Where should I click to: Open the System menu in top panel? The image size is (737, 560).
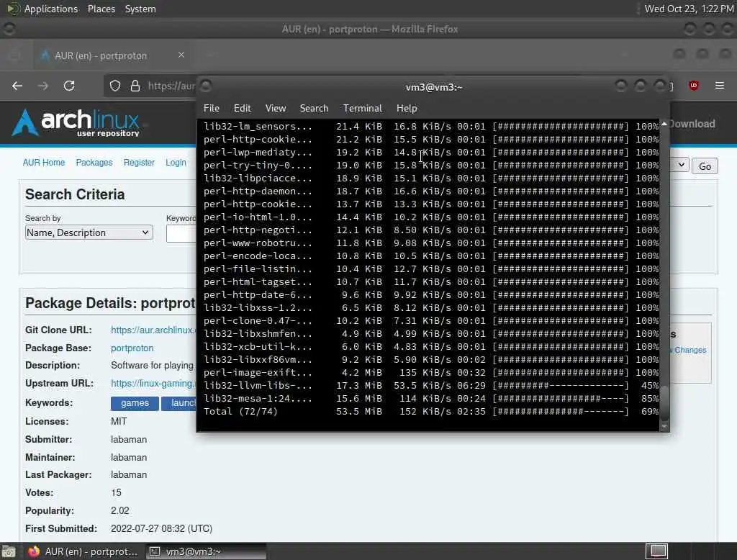[x=140, y=9]
